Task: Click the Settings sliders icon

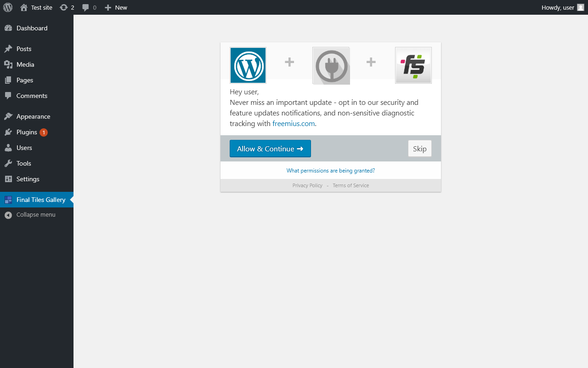Action: pyautogui.click(x=8, y=179)
